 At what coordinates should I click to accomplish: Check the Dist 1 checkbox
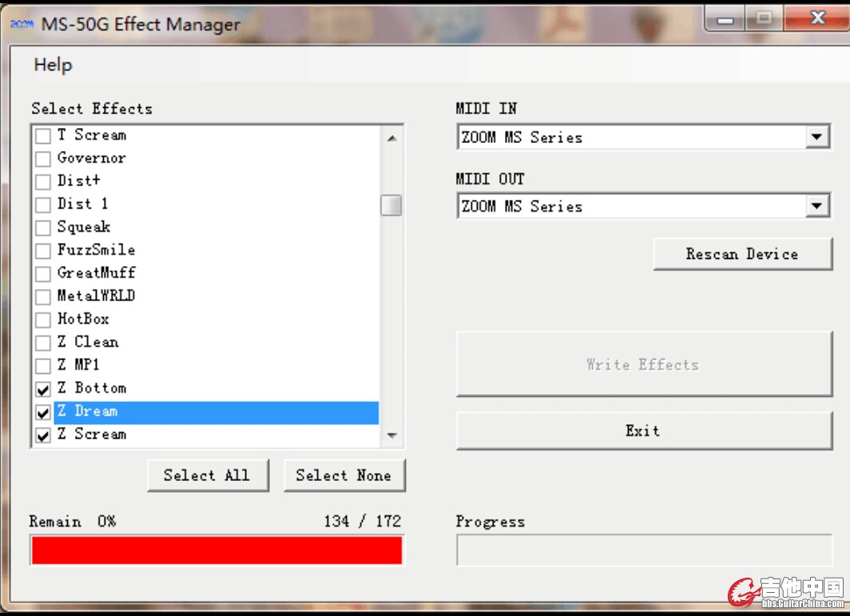click(43, 205)
